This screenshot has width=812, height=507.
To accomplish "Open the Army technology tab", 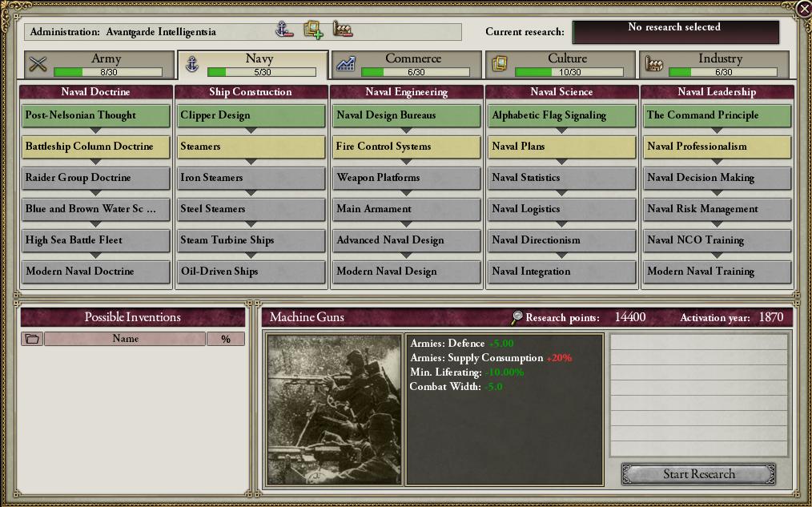I will (99, 65).
